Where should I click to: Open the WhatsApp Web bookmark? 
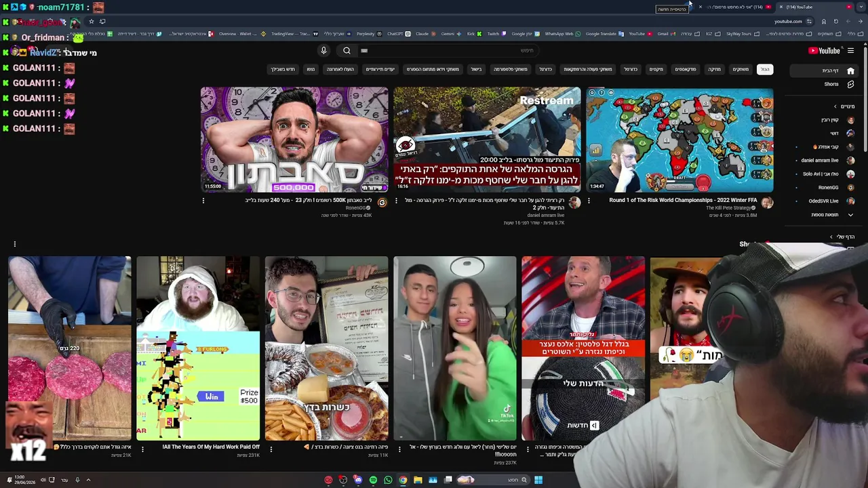pos(562,34)
